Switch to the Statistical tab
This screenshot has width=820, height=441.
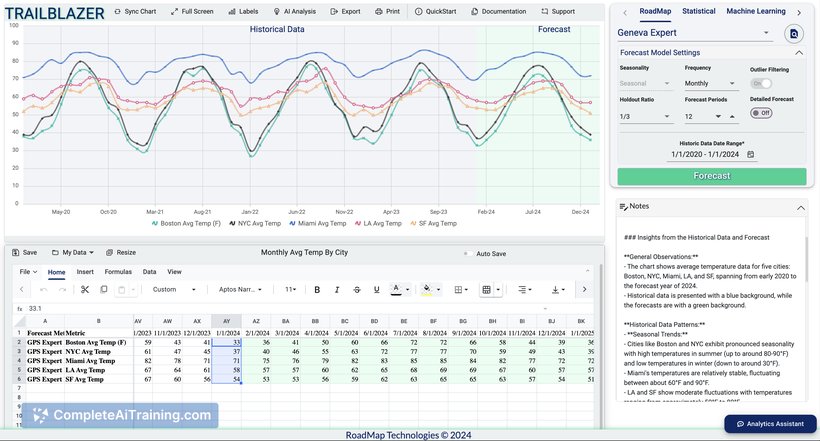coord(699,11)
